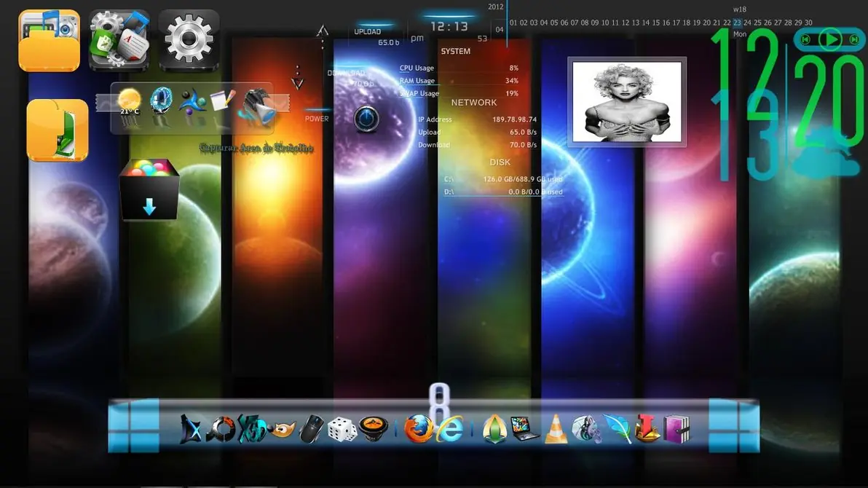Open the orange speaker icon in dock
868x488 pixels.
click(x=373, y=429)
